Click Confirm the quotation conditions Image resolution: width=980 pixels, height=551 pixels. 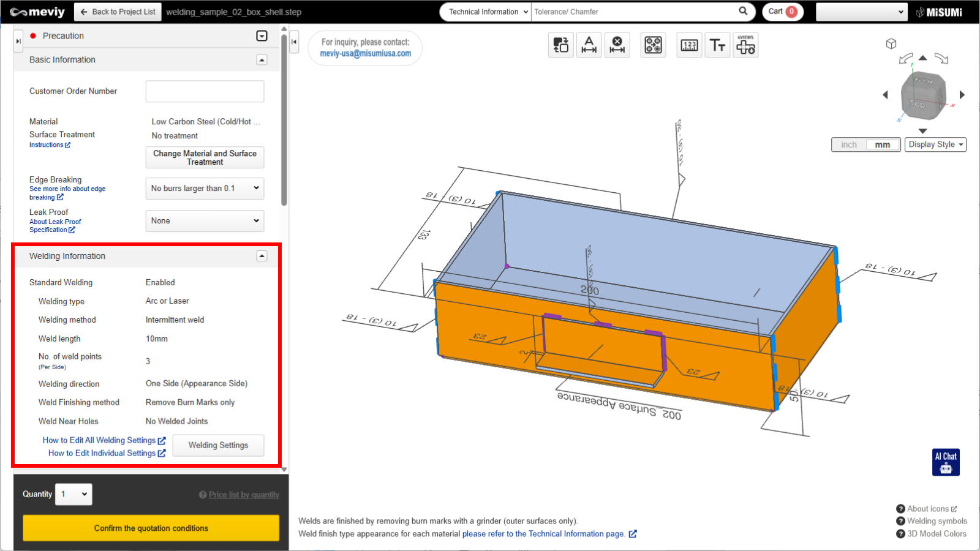point(151,528)
